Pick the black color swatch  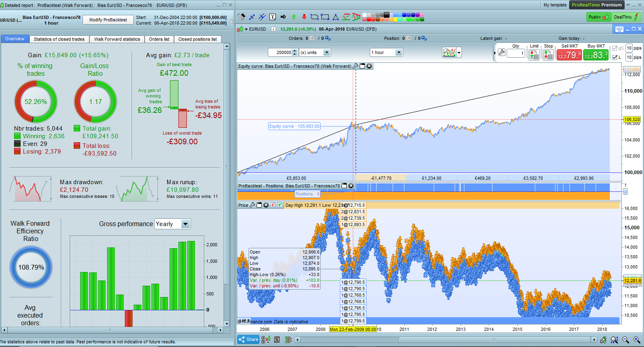(x=387, y=15)
